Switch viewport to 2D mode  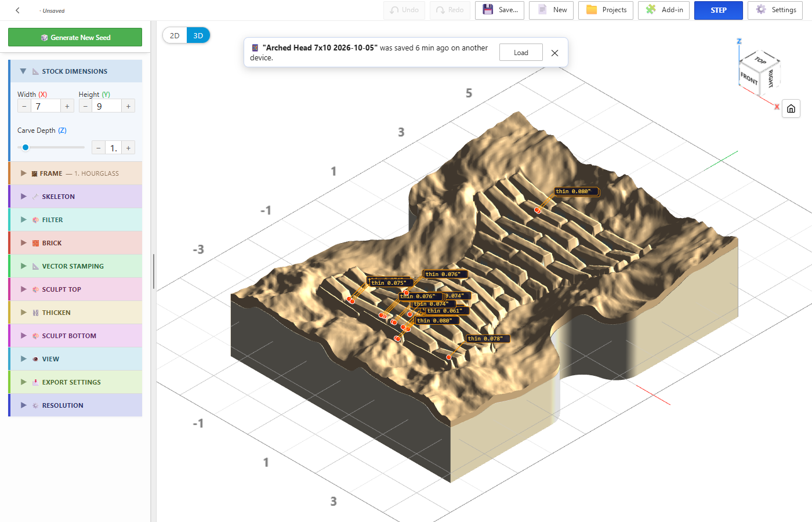pyautogui.click(x=175, y=35)
